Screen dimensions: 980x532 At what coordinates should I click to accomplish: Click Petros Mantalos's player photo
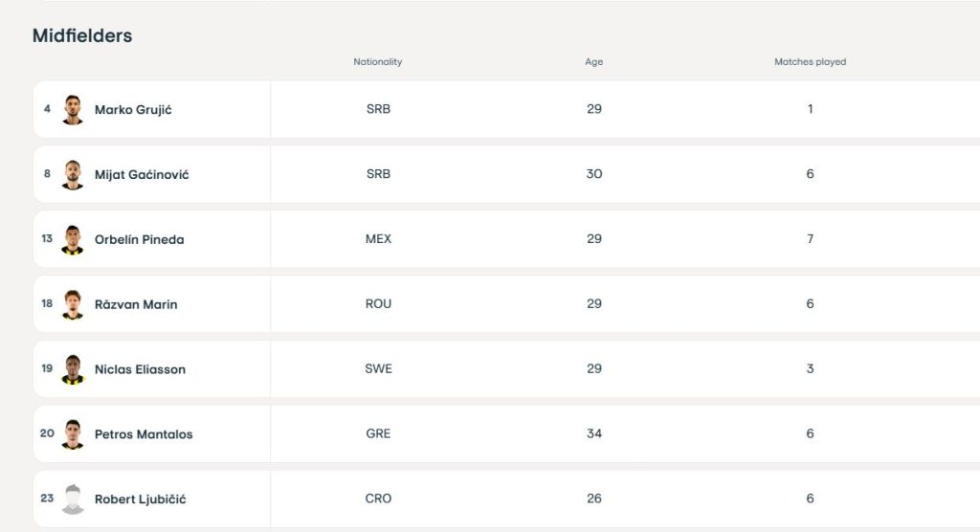click(x=73, y=434)
